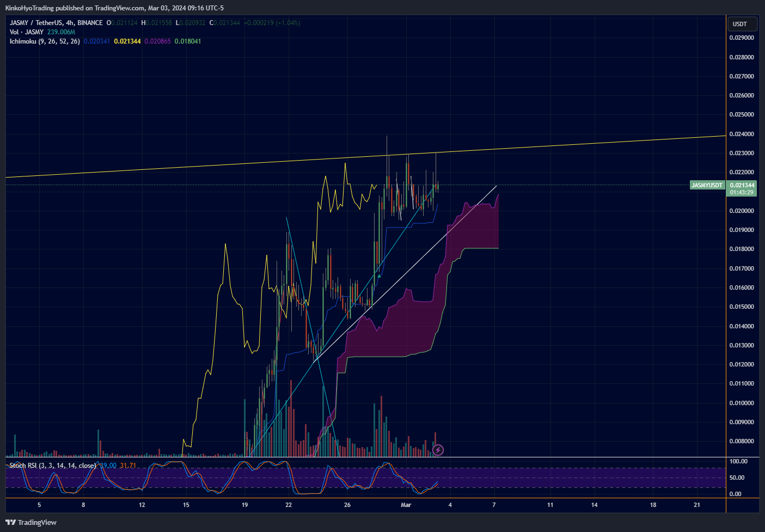765x532 pixels.
Task: Click the 12 date label on time axis
Action: click(142, 505)
